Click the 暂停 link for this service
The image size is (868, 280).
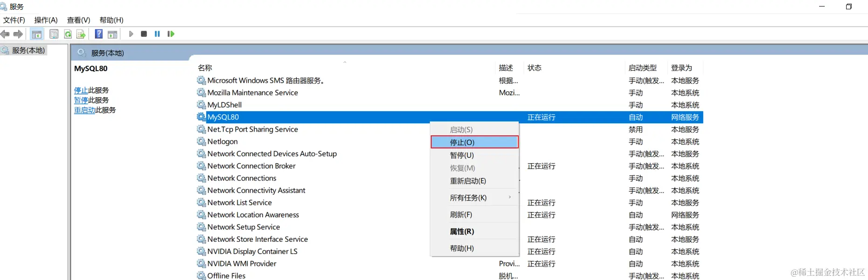point(81,100)
